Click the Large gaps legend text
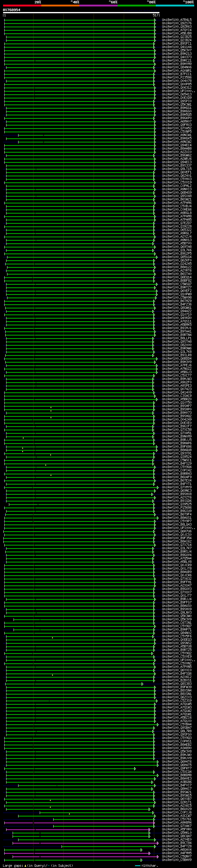 (38, 865)
